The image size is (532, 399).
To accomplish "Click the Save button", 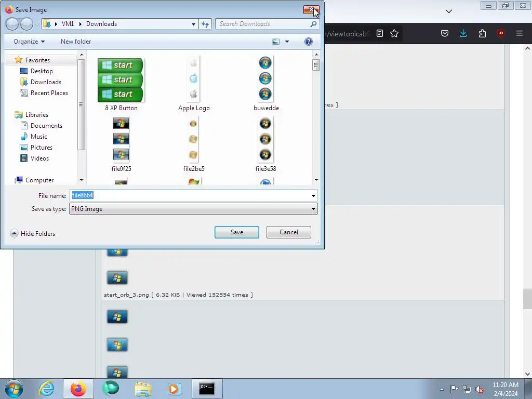I will coord(237,232).
